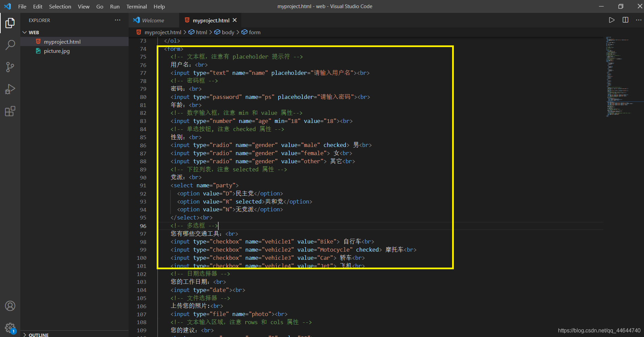
Task: Open the Edit menu
Action: 38,6
